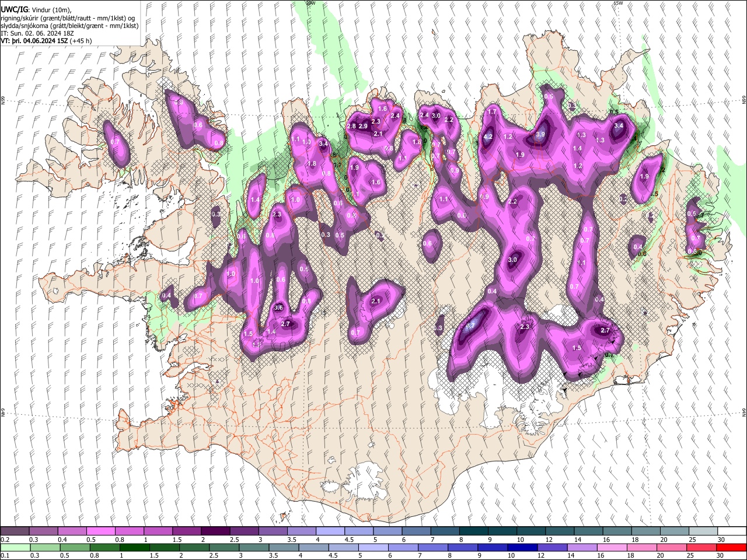Select the first mauve 0.2 swatch in top legend row
747x560 pixels.
pyautogui.click(x=15, y=531)
